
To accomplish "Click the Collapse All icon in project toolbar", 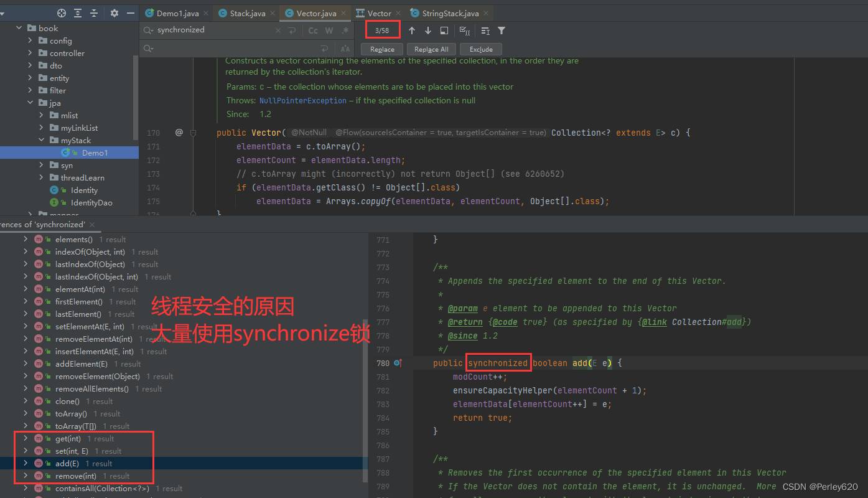I will 94,13.
